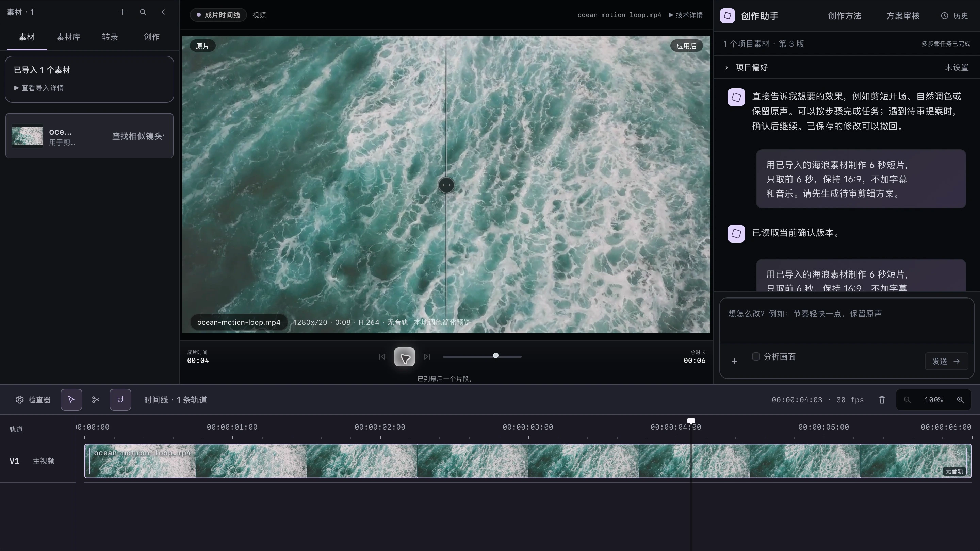Image resolution: width=980 pixels, height=551 pixels.
Task: Switch to the 创作 tab
Action: point(151,37)
